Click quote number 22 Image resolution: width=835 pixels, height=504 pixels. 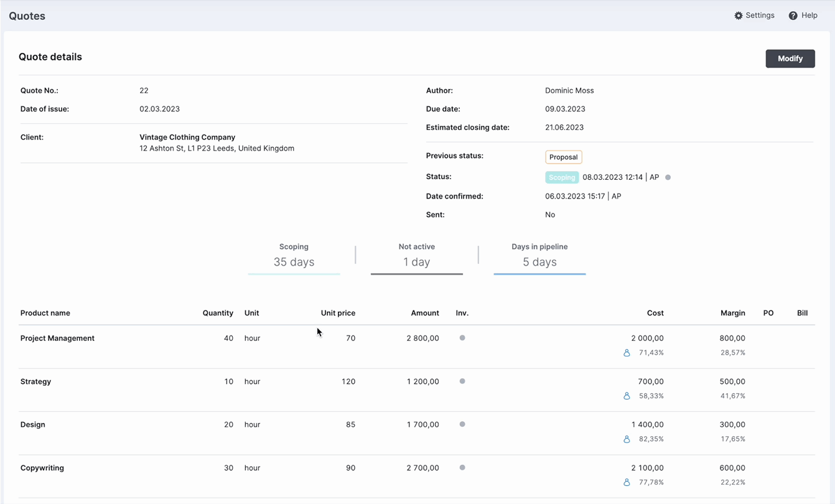tap(144, 90)
